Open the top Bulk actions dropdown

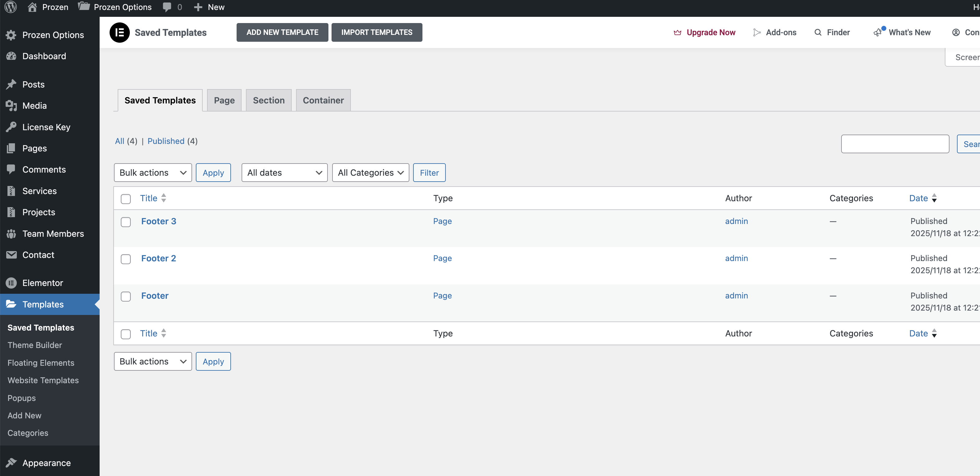pos(153,173)
